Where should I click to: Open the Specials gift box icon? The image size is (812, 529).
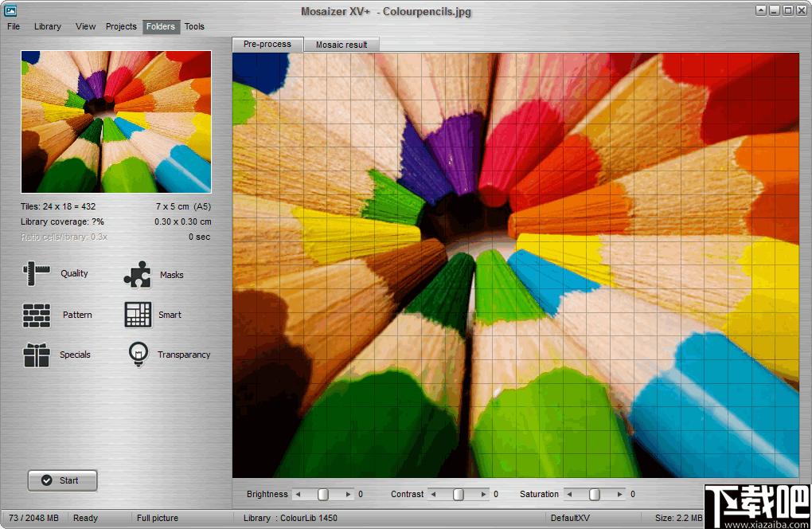coord(37,355)
